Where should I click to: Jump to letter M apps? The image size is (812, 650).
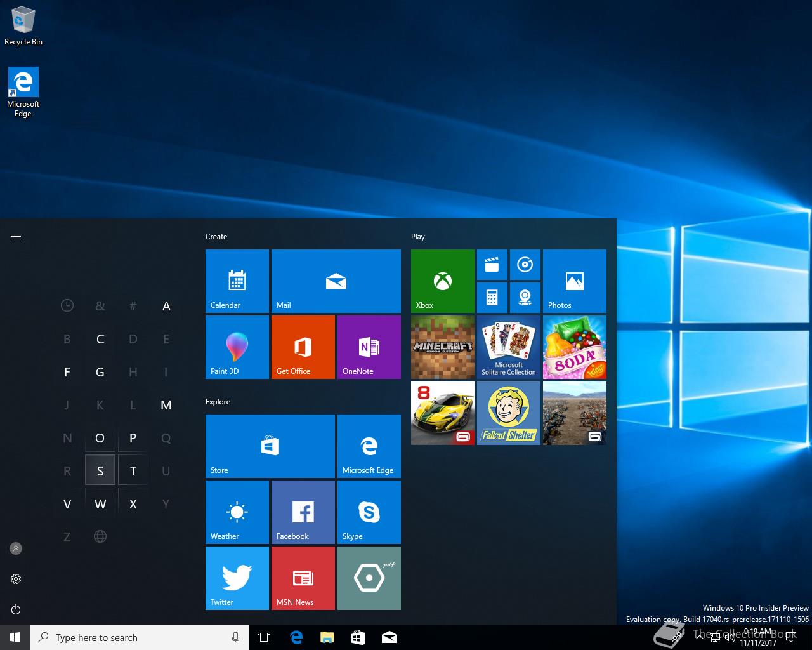click(166, 405)
